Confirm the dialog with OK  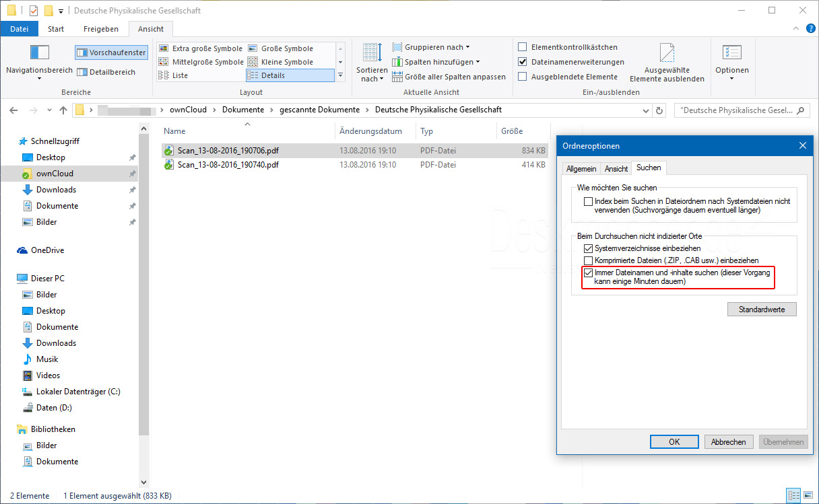click(x=674, y=442)
